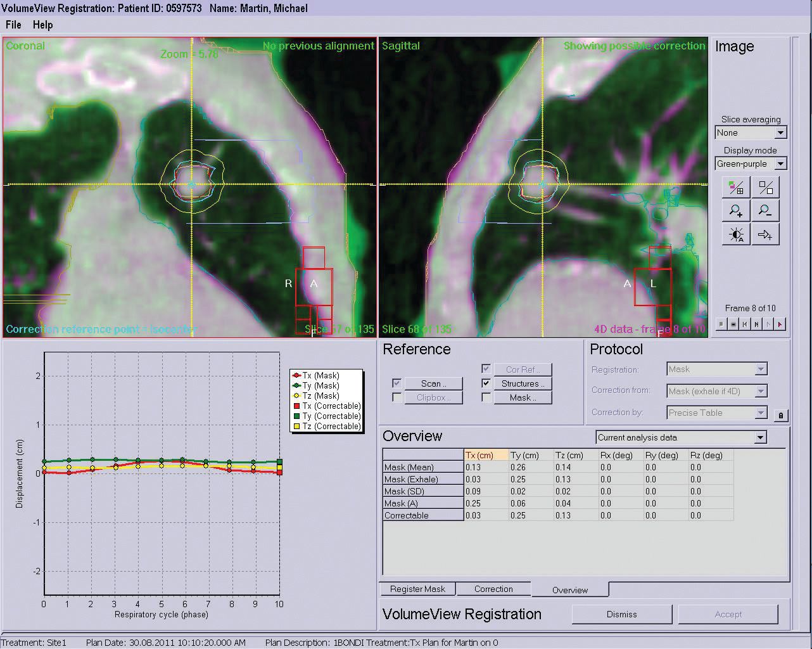
Task: Open the Display mode Green-purple dropdown
Action: [780, 164]
